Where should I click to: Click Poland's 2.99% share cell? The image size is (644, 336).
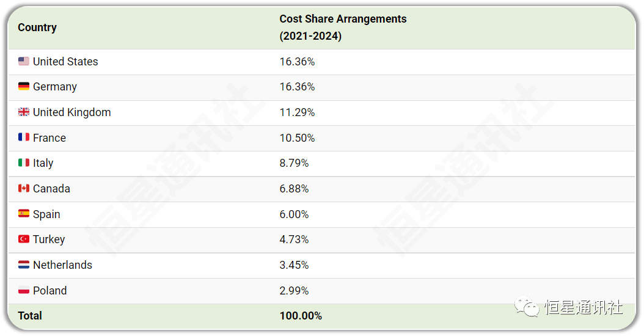294,290
